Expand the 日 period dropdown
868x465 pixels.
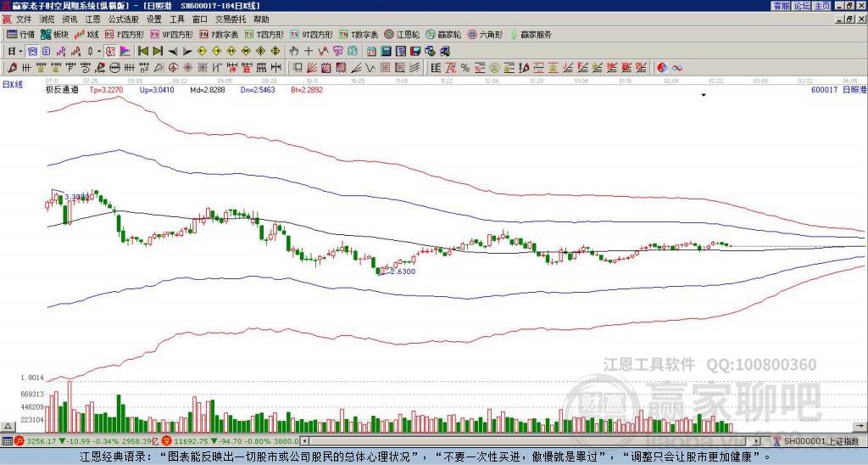pos(21,52)
